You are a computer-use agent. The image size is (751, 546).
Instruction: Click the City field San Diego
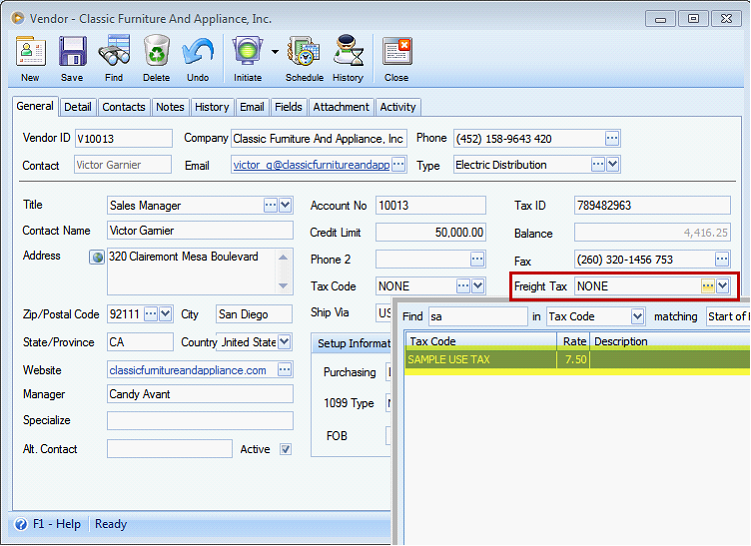click(254, 314)
